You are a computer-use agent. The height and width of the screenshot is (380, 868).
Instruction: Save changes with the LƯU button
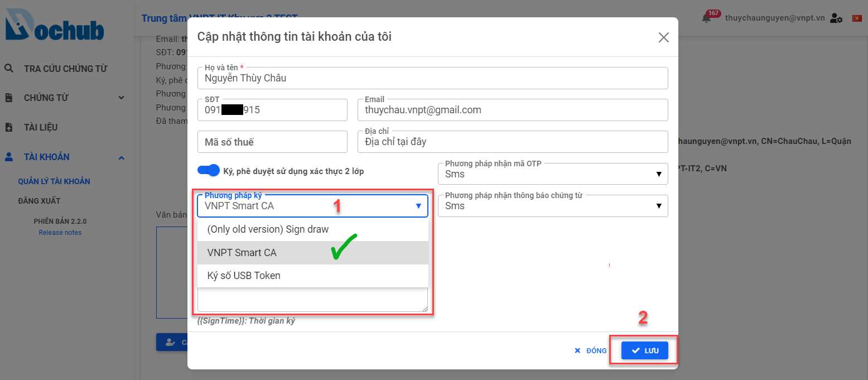(645, 350)
